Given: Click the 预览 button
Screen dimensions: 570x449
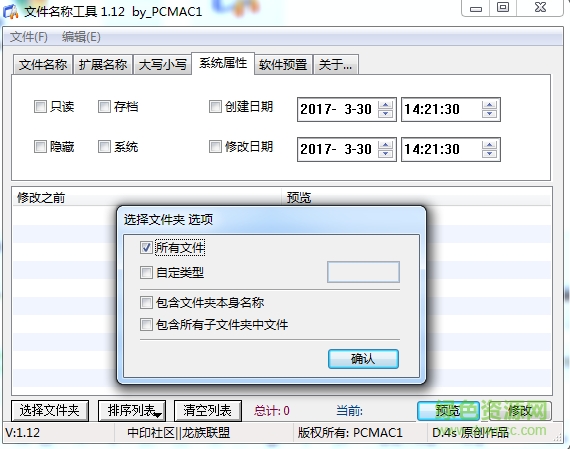Looking at the screenshot, I should click(x=448, y=411).
